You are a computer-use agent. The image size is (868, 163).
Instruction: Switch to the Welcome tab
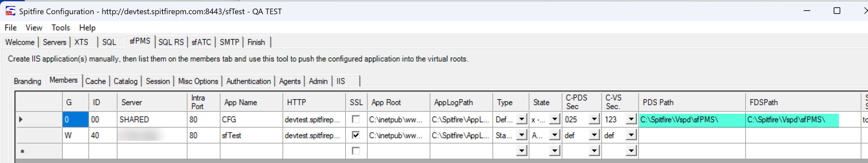[x=20, y=42]
